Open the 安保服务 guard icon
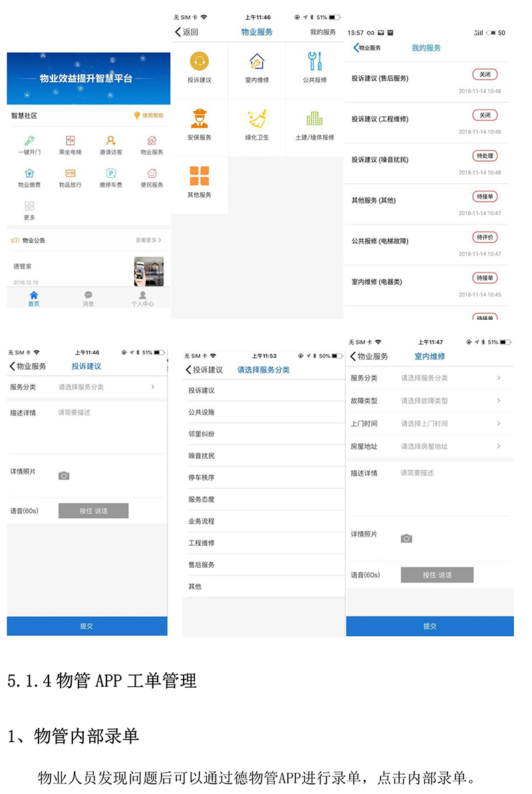 (199, 120)
